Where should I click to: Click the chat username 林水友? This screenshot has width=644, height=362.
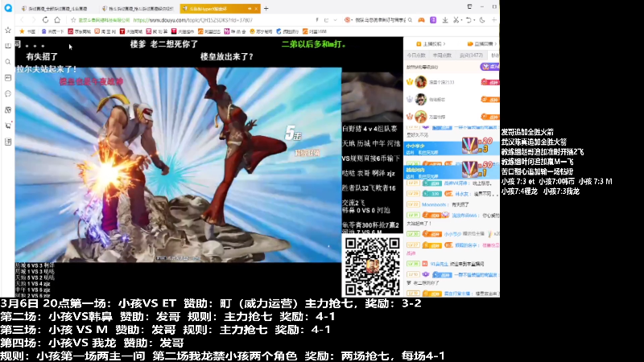click(461, 194)
